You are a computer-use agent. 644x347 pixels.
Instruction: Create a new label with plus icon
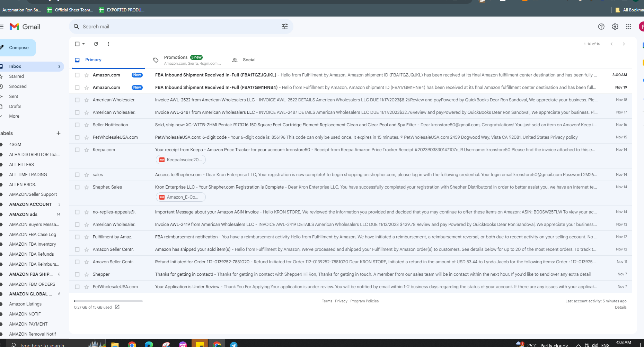[x=59, y=133]
